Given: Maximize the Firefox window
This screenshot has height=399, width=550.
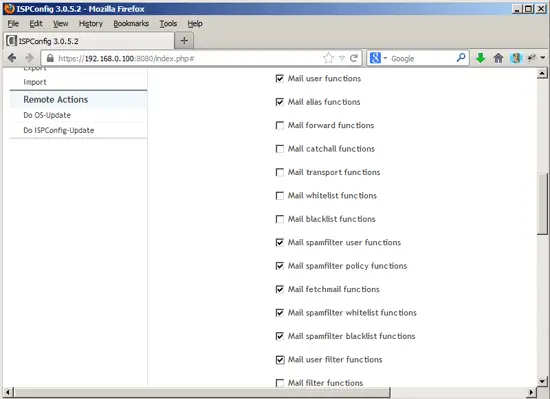Looking at the screenshot, I should (528, 9).
